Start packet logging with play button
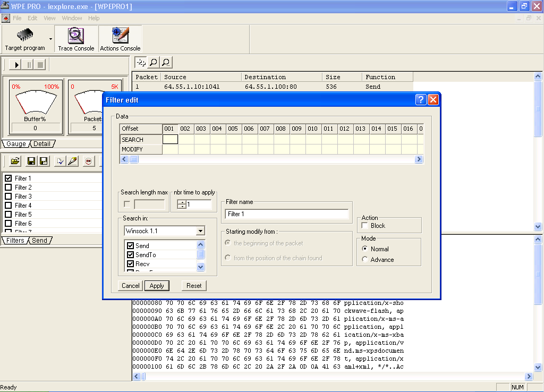Image resolution: width=544 pixels, height=392 pixels. 16,64
